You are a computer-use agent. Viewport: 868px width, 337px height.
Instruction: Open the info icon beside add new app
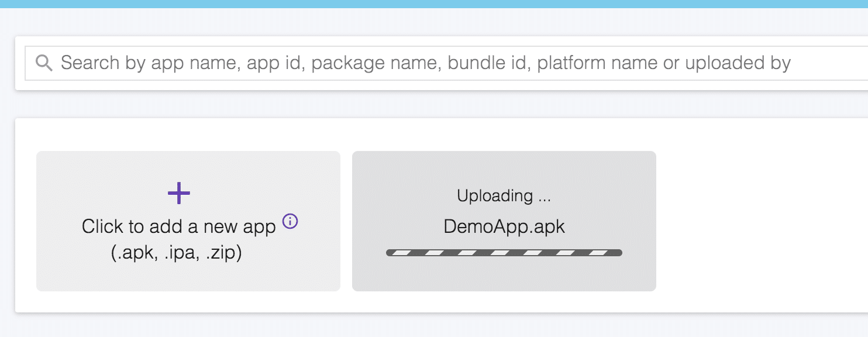290,221
